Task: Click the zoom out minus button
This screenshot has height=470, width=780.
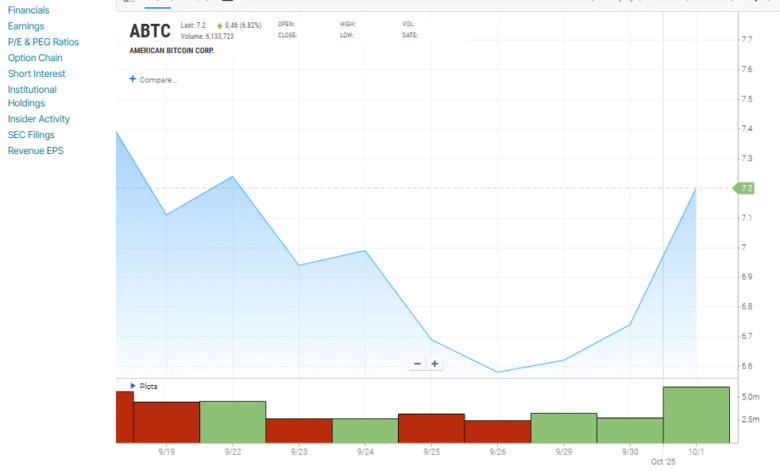Action: (418, 364)
